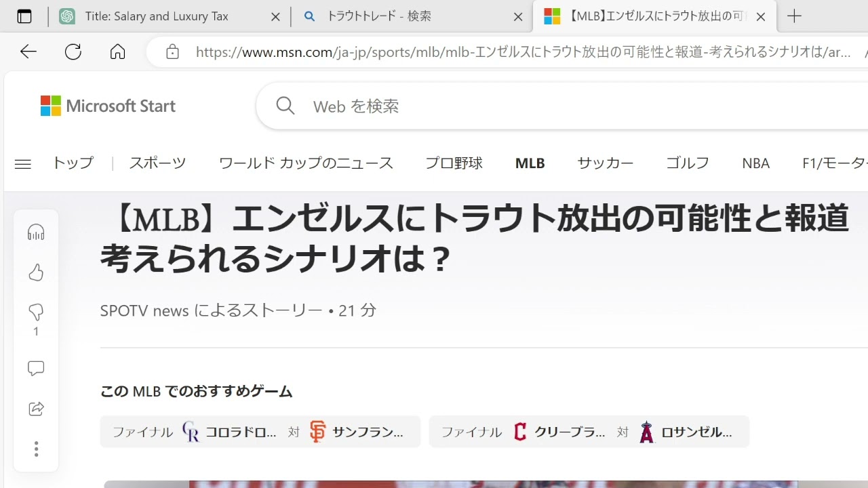Go to トップ section

tap(73, 163)
